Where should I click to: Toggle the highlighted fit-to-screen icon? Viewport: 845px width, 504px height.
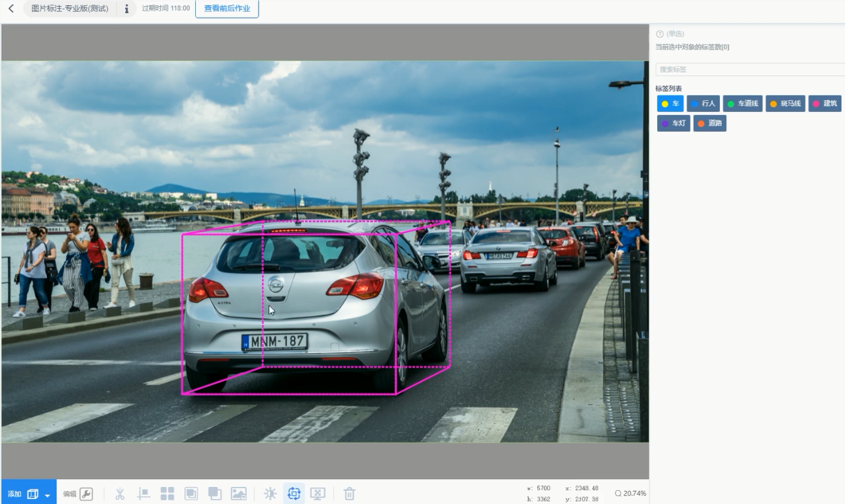[294, 493]
